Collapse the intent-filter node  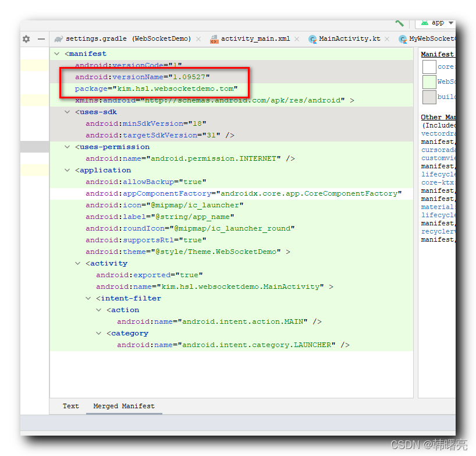[x=88, y=298]
